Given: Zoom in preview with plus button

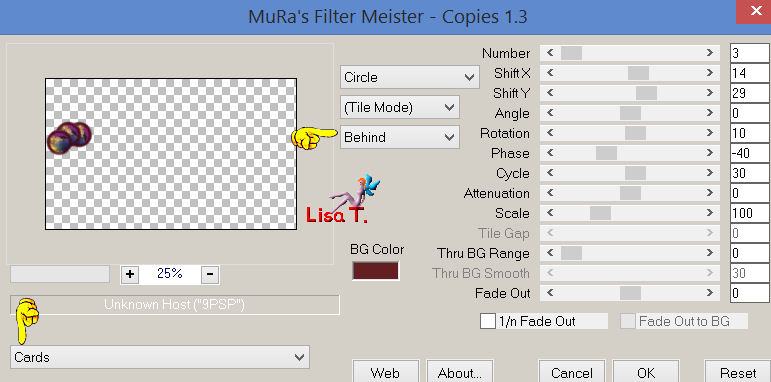Looking at the screenshot, I should point(130,274).
